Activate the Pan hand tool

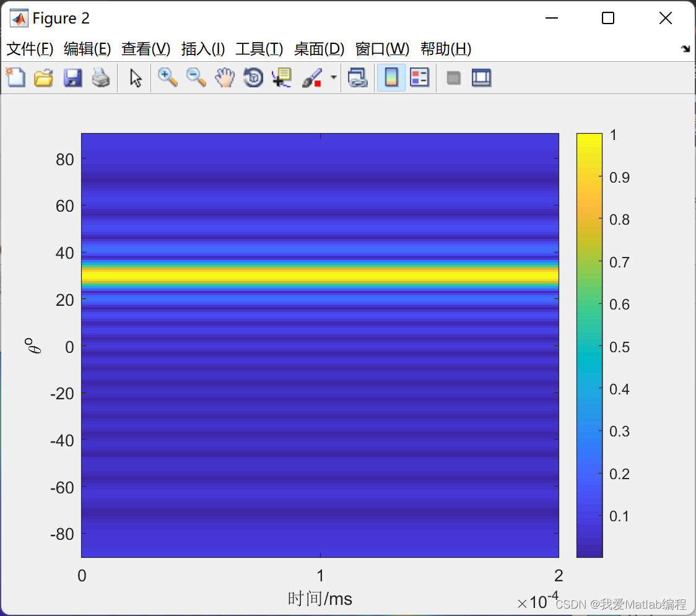[x=225, y=77]
